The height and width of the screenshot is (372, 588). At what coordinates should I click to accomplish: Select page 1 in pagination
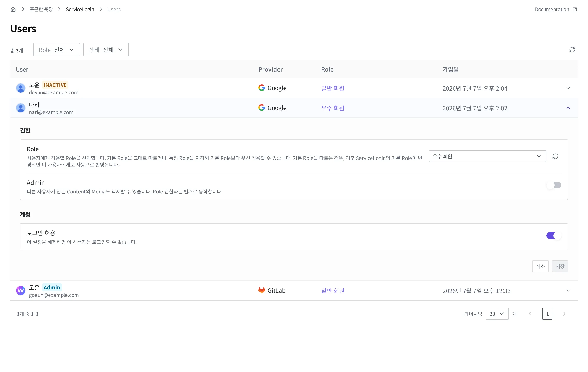(x=547, y=314)
